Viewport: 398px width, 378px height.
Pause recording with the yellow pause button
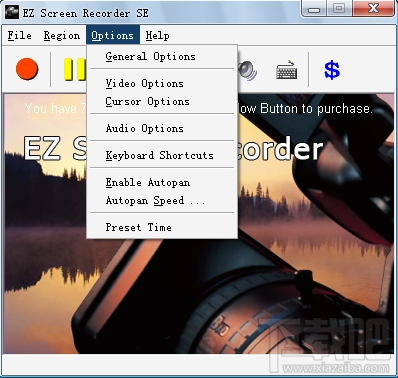(x=75, y=69)
